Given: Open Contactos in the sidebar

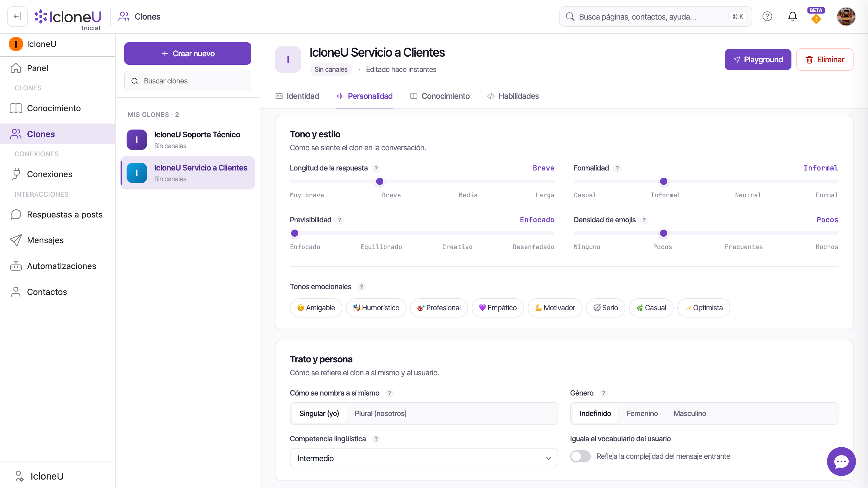Looking at the screenshot, I should click(58, 292).
